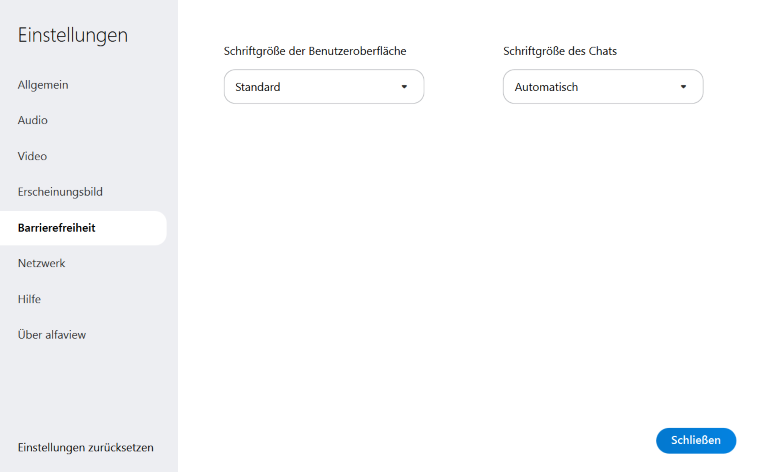Switch to the Audio settings
780x472 pixels.
33,121
